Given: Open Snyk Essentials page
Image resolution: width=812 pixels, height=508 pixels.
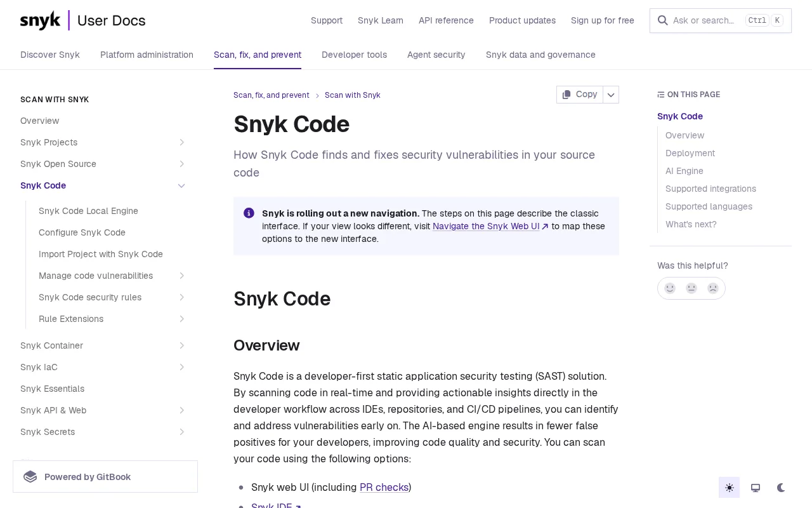Looking at the screenshot, I should click(x=52, y=389).
